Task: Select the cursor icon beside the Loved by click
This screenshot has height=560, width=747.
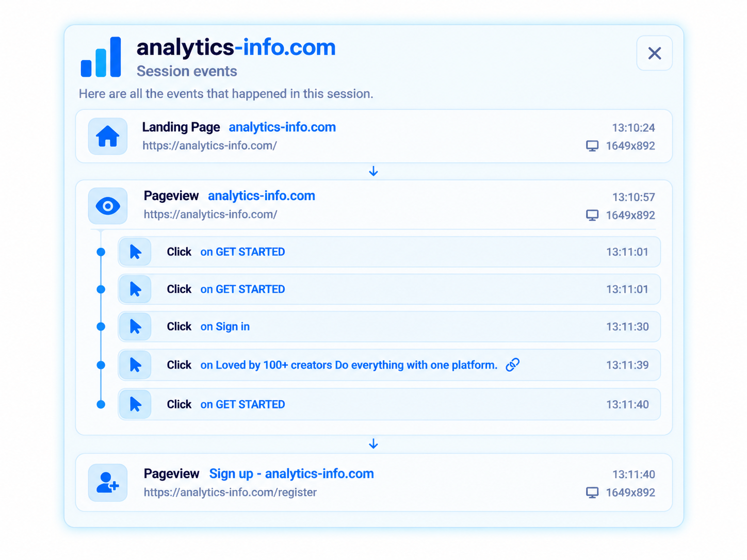Action: 135,365
